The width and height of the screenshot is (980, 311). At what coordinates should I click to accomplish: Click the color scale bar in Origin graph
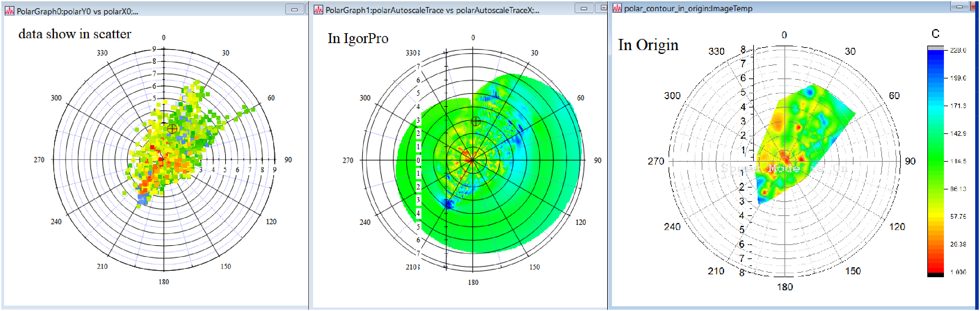pyautogui.click(x=936, y=161)
